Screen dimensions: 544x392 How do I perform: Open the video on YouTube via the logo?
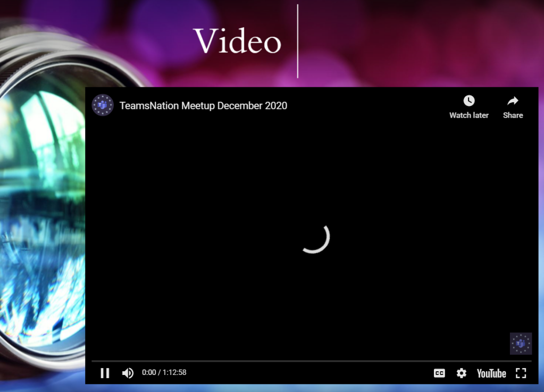491,373
